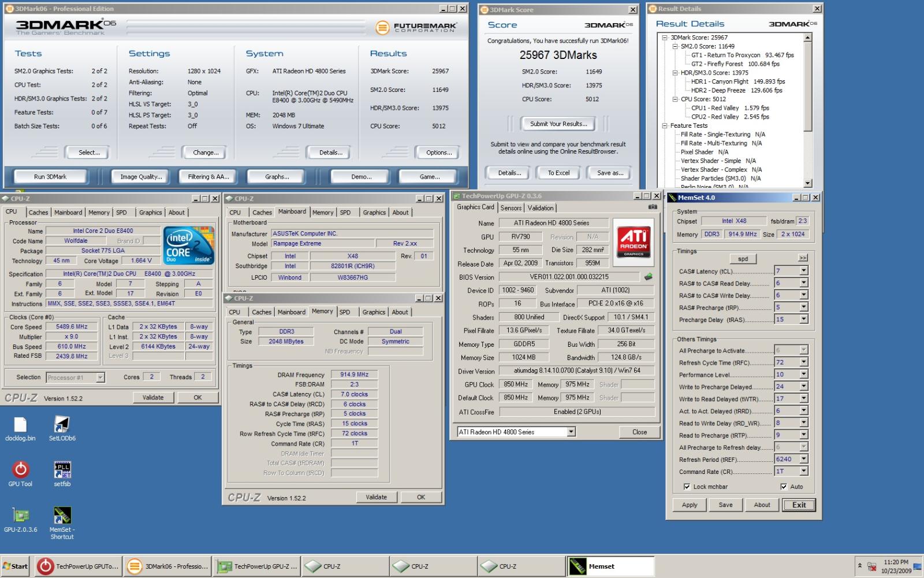Screen dimensions: 924x578
Task: Open Refresh Period (tREF) dropdown
Action: 803,459
